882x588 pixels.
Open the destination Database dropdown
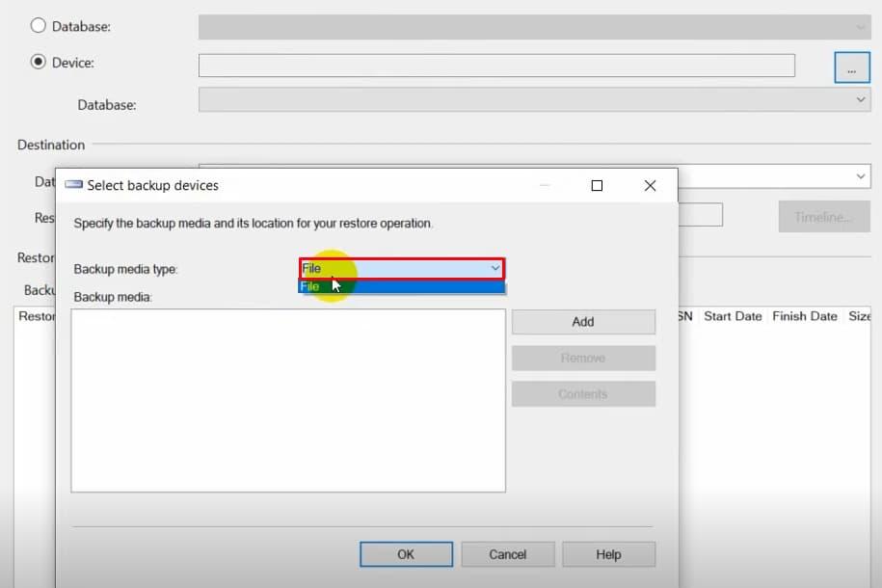(x=861, y=176)
